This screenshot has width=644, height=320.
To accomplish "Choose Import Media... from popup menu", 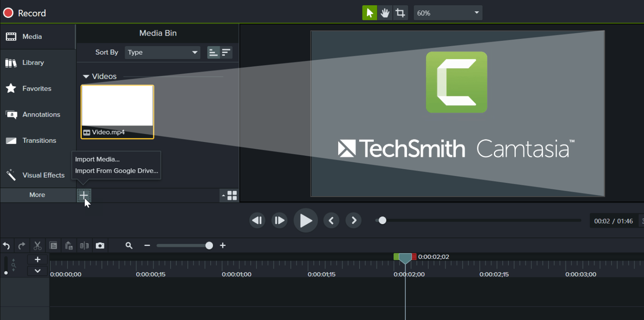I will pos(97,159).
